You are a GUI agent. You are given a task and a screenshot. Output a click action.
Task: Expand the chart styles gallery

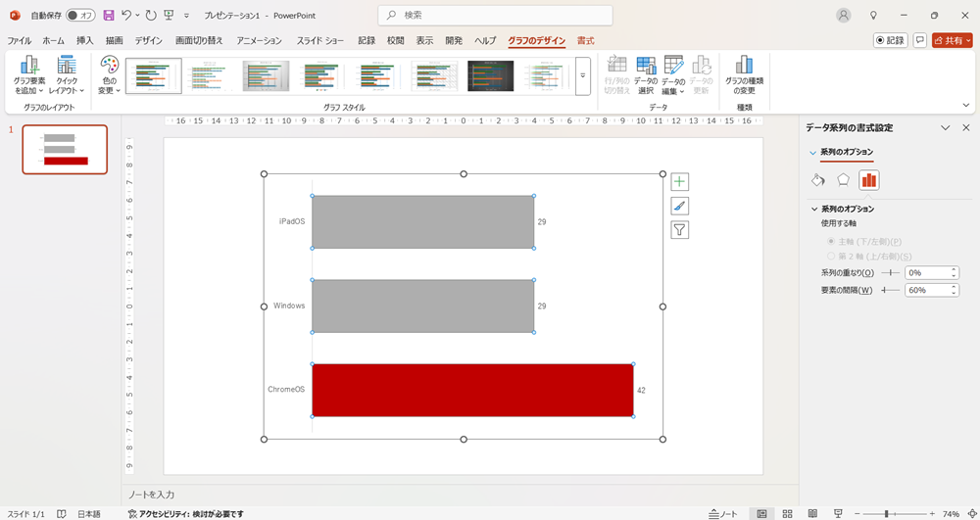[582, 76]
